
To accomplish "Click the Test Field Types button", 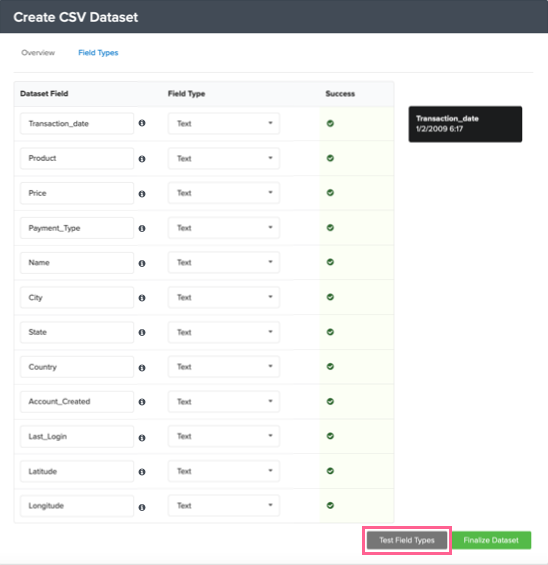I will coord(407,540).
